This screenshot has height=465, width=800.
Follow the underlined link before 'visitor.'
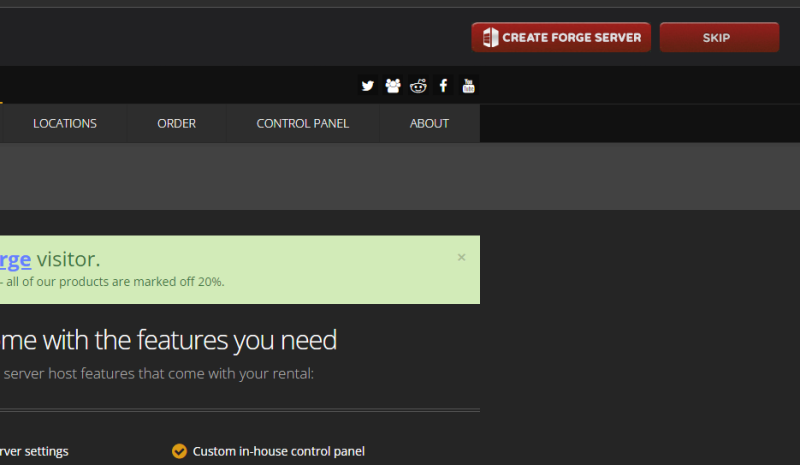point(15,260)
